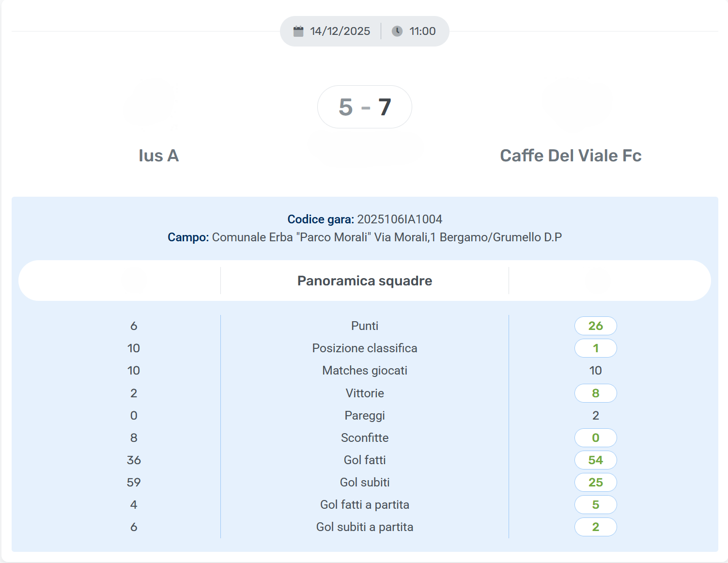This screenshot has height=563, width=728.
Task: Click the green 26 Punti badge
Action: [x=595, y=326]
